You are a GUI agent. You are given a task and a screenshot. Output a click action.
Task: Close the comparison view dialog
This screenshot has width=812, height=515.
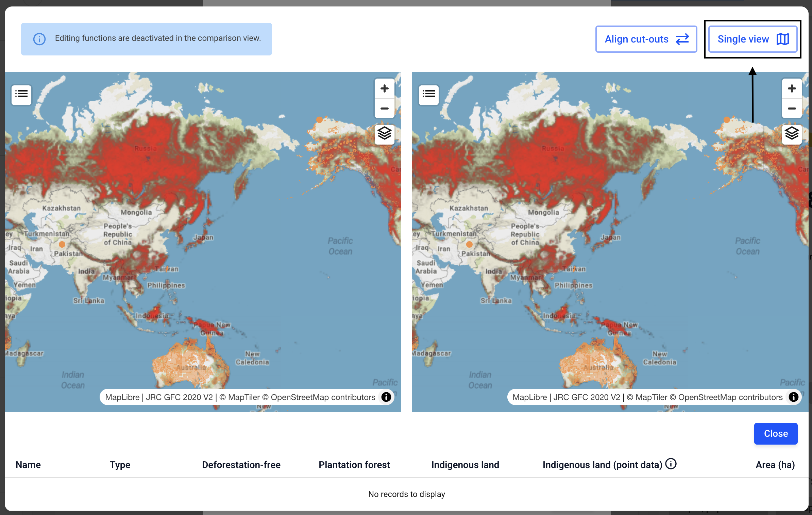[x=775, y=433]
